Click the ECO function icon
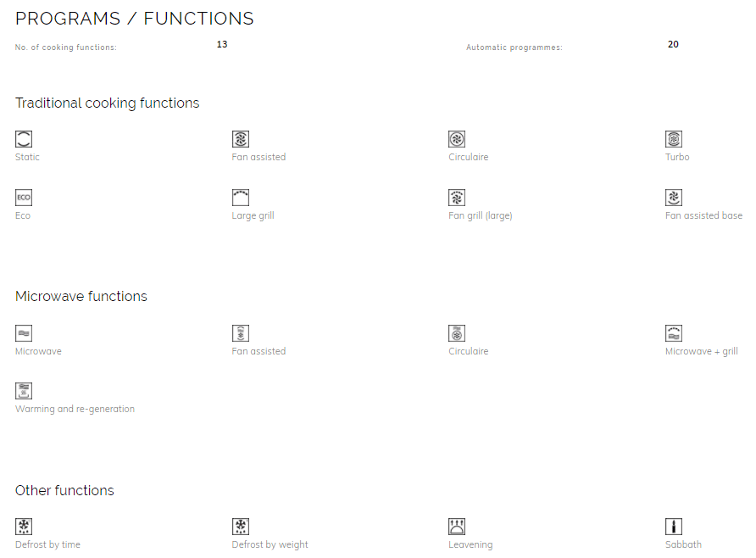 [x=24, y=198]
